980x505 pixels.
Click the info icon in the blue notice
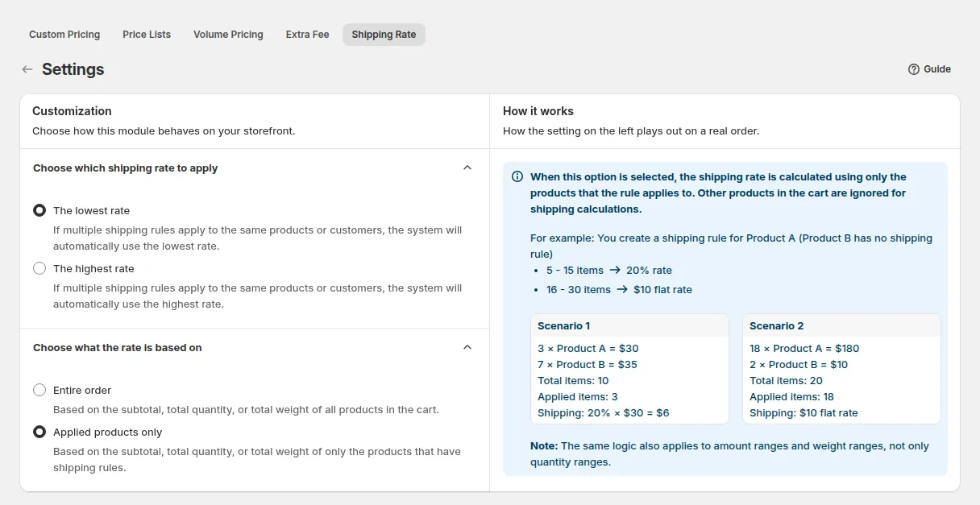pos(517,177)
